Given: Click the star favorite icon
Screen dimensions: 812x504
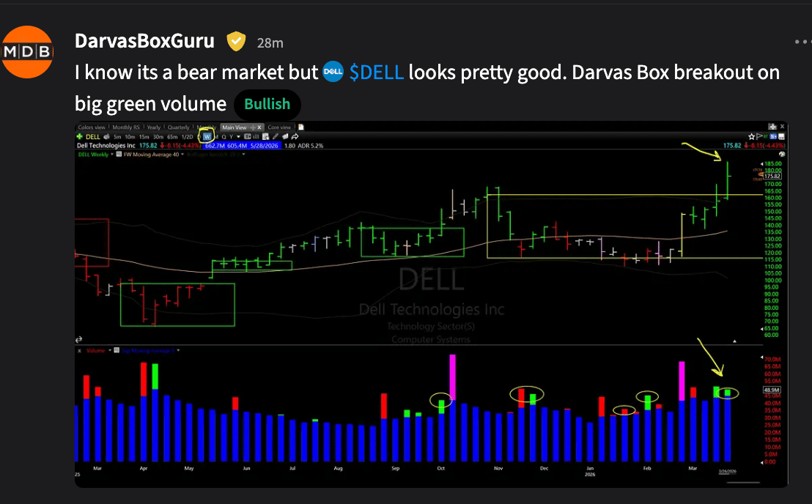Looking at the screenshot, I should (x=751, y=136).
